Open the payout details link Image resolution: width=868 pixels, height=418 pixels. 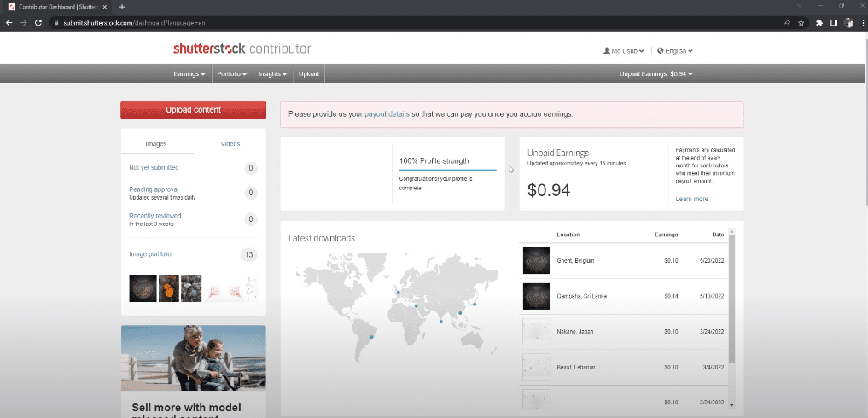387,114
